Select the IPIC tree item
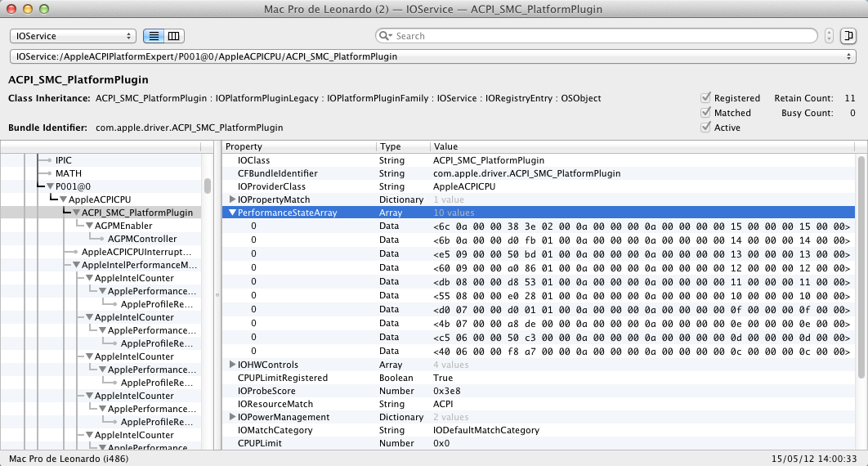Viewport: 868px width, 466px height. click(63, 160)
